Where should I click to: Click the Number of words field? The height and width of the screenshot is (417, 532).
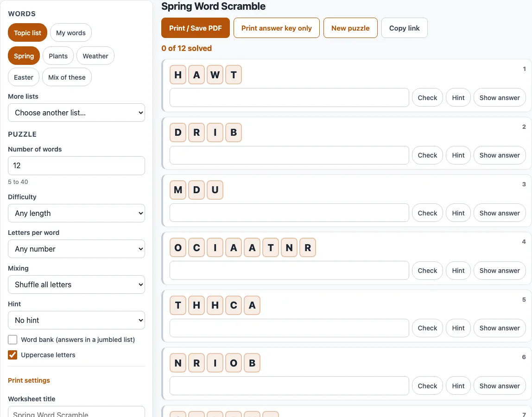76,165
